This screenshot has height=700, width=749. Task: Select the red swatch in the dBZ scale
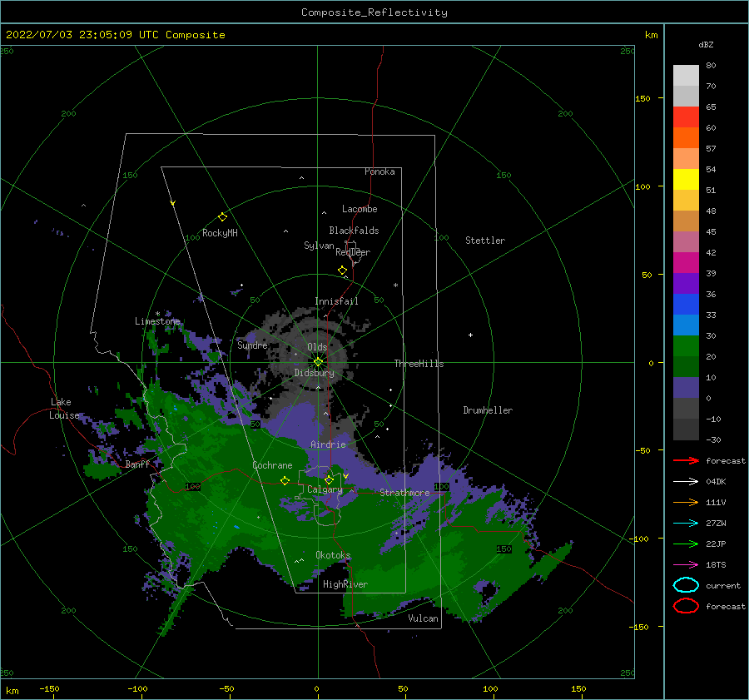[x=686, y=117]
